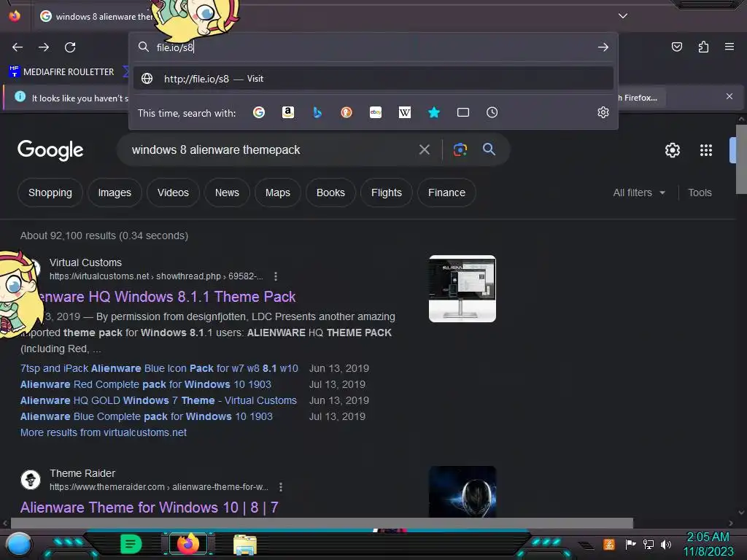The image size is (747, 560).
Task: Search within open Tabs icon
Action: [463, 112]
